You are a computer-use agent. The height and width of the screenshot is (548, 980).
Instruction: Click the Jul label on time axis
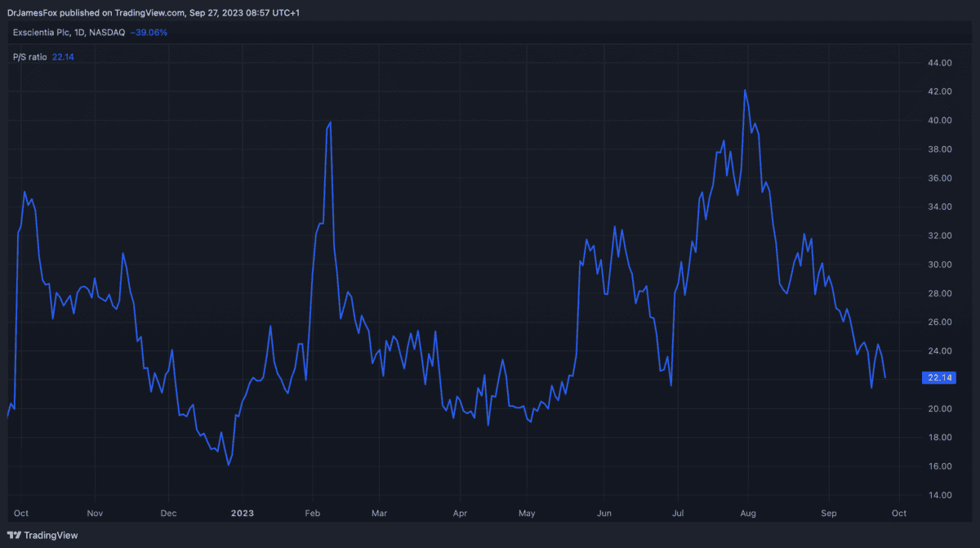pyautogui.click(x=677, y=514)
